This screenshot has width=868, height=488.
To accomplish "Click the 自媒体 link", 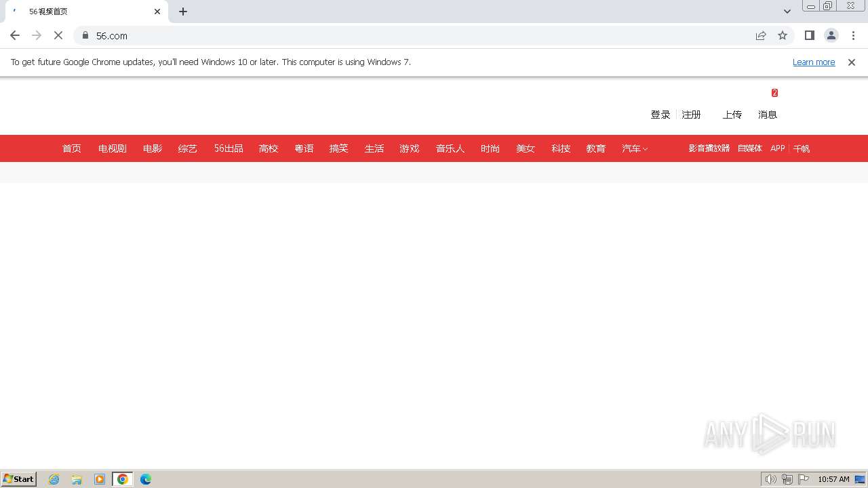I will pyautogui.click(x=750, y=148).
